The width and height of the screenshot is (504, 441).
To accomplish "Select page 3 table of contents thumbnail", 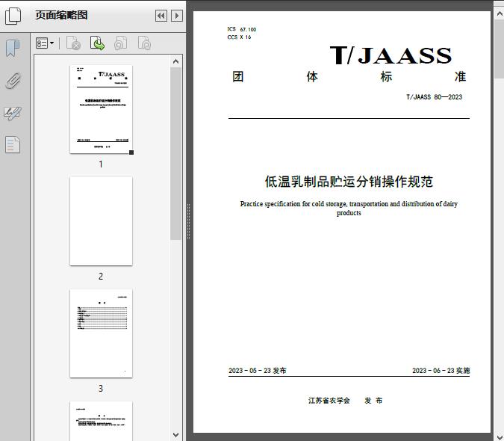I will (x=101, y=333).
